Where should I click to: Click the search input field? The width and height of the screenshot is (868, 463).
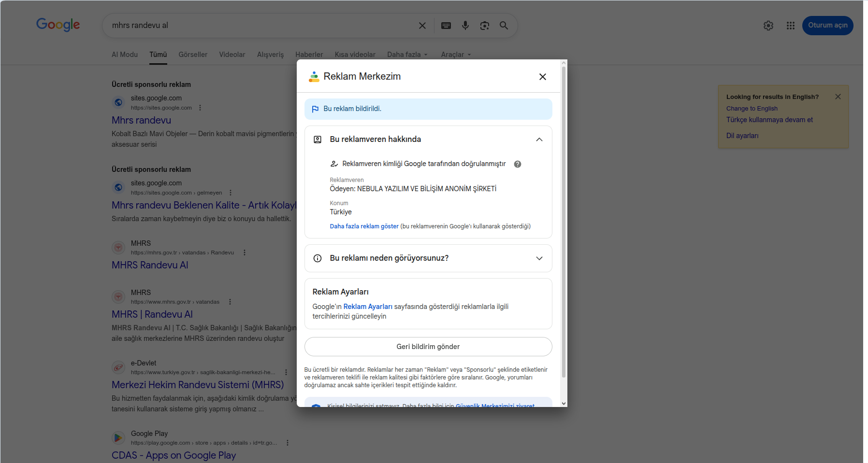pos(261,26)
